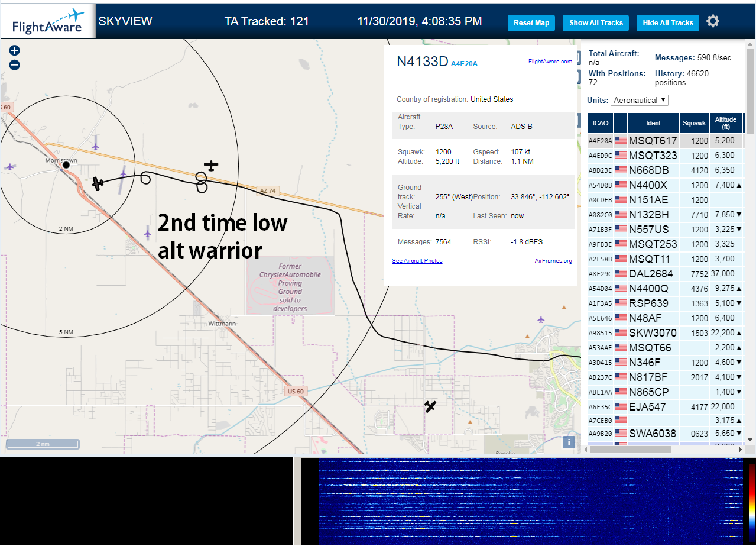The height and width of the screenshot is (546, 756).
Task: Click the Reset Map button
Action: [531, 23]
